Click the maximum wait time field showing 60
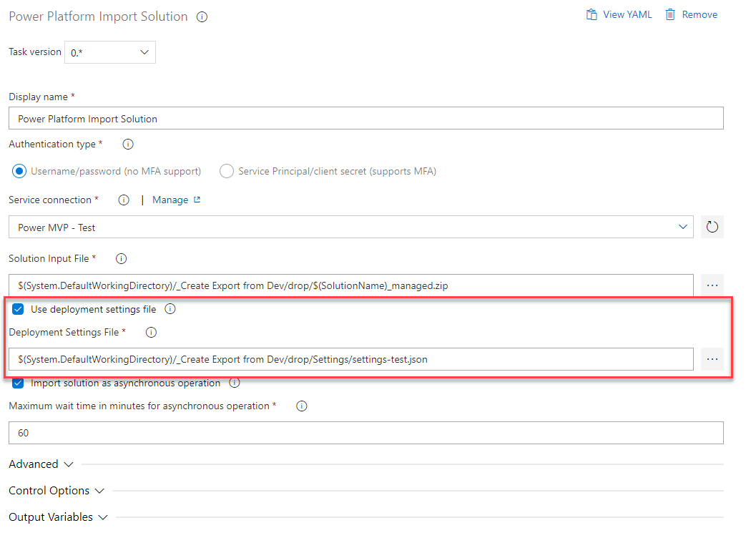The width and height of the screenshot is (756, 548). click(x=366, y=433)
